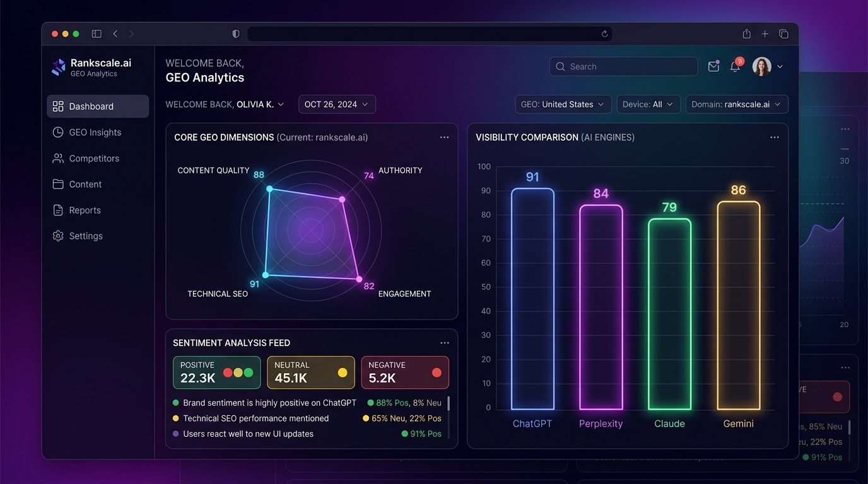868x484 pixels.
Task: Open options menu in background window top card
Action: tap(845, 129)
